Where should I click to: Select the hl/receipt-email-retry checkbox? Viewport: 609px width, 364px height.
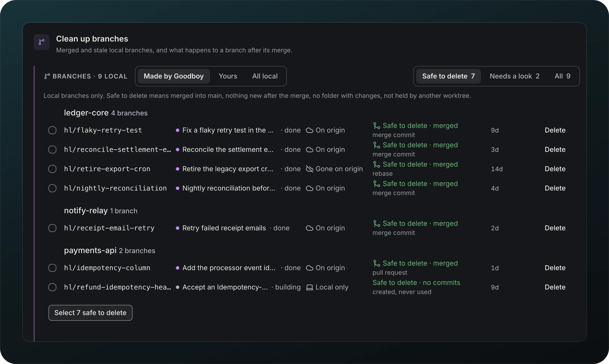coord(52,228)
